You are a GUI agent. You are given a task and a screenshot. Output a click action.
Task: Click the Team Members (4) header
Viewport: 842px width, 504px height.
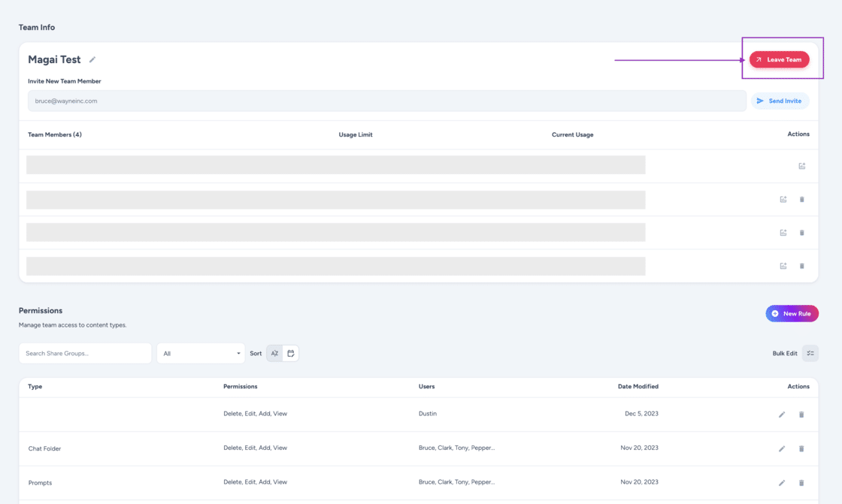55,134
